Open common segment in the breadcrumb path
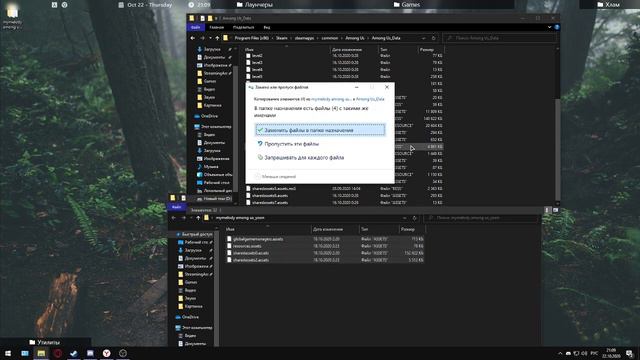The height and width of the screenshot is (360, 640). pos(330,38)
